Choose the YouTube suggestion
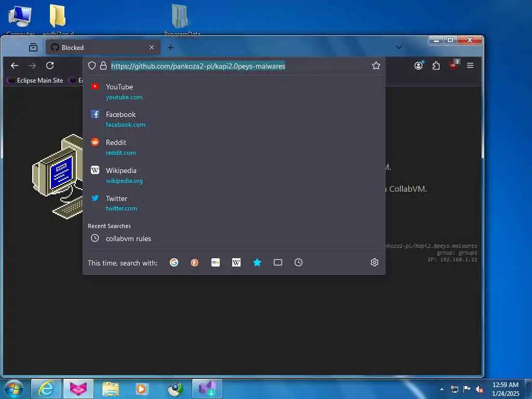 point(234,91)
